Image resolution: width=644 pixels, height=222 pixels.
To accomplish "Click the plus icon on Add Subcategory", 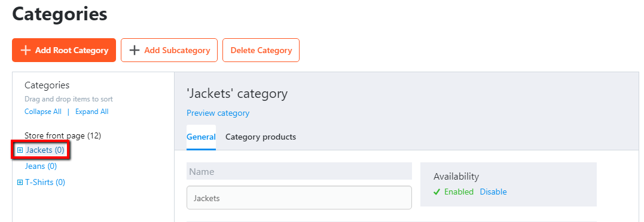I will pos(135,50).
